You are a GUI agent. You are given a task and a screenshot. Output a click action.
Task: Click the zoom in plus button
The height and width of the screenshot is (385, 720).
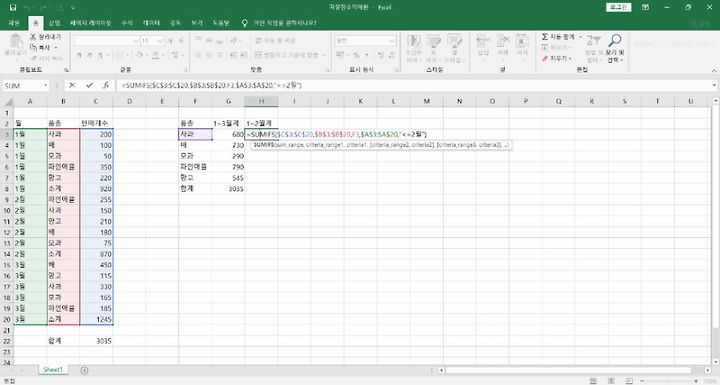696,381
